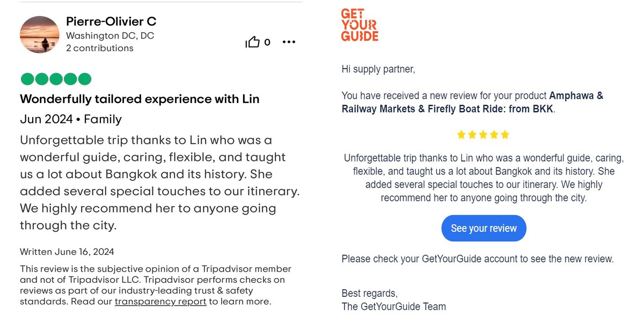This screenshot has height=322, width=644.
Task: Click the review title 'Wonderfully tailored experience with Lin'
Action: click(x=140, y=99)
